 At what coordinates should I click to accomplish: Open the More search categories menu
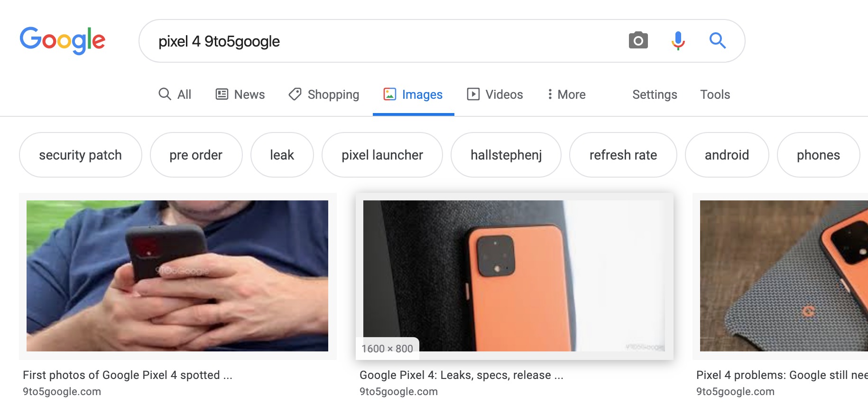pyautogui.click(x=566, y=94)
